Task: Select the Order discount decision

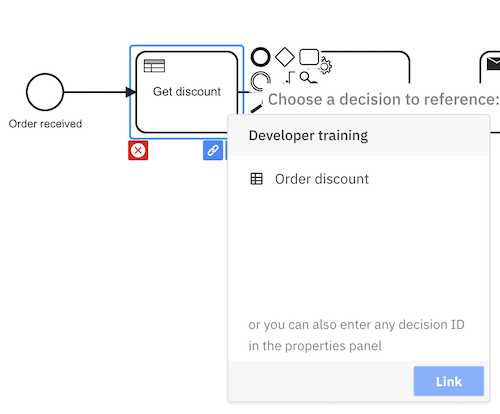Action: tap(359, 179)
